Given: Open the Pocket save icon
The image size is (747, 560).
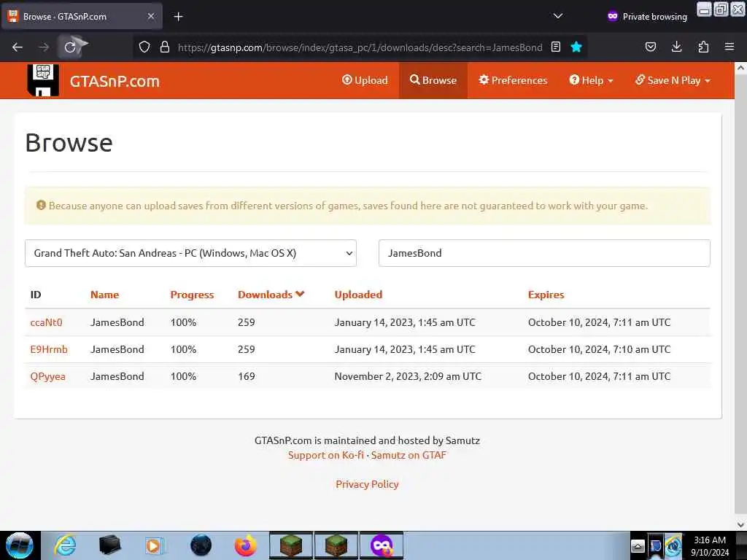Looking at the screenshot, I should (651, 47).
